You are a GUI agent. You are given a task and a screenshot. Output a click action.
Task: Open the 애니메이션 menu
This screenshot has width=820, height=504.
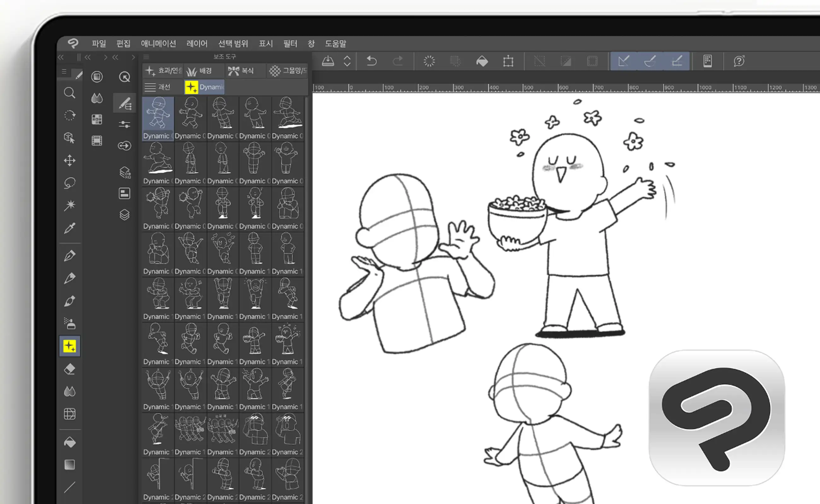tap(158, 43)
